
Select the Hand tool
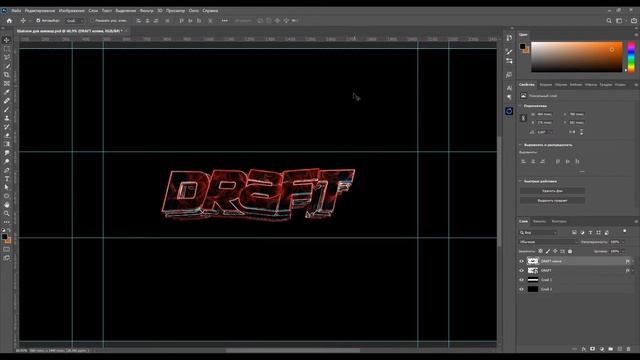click(x=7, y=204)
